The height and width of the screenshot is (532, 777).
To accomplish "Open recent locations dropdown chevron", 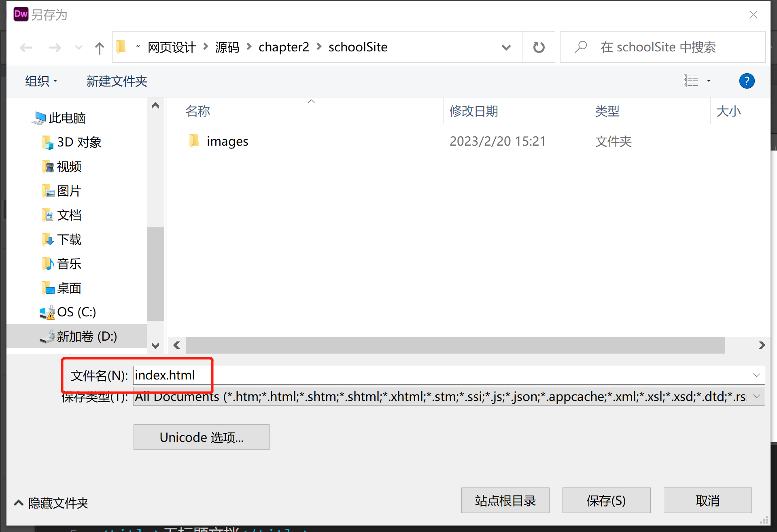I will click(x=79, y=48).
